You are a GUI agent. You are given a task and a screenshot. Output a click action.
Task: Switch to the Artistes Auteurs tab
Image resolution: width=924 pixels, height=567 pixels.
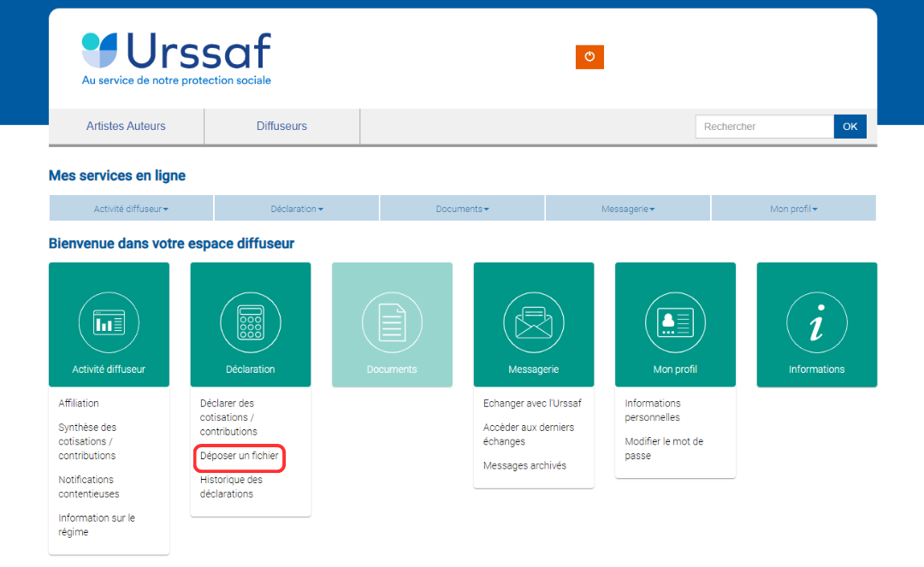click(126, 126)
